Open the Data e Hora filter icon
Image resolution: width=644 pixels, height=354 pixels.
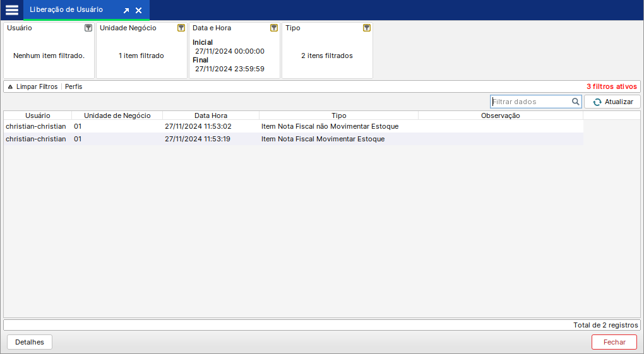tap(274, 28)
